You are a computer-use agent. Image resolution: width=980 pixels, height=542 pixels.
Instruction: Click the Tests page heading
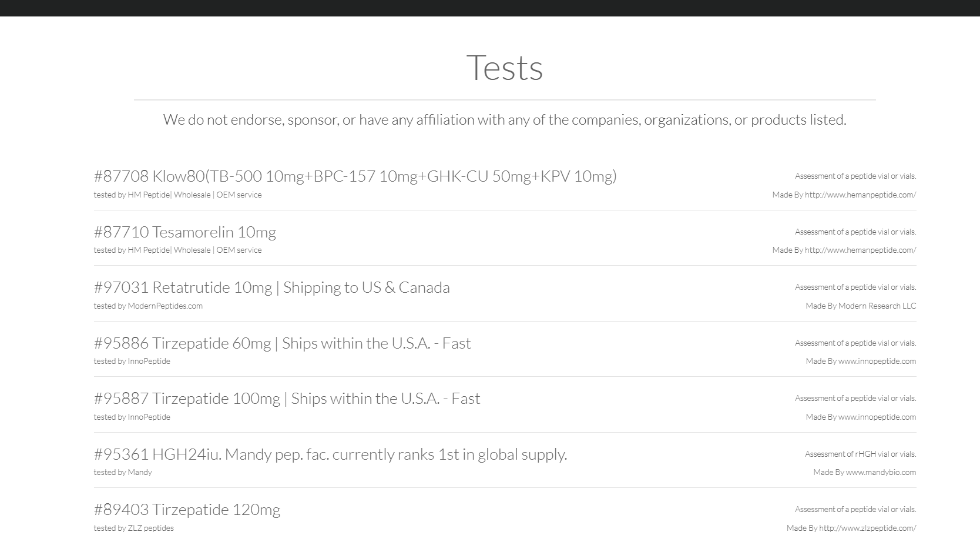coord(504,67)
